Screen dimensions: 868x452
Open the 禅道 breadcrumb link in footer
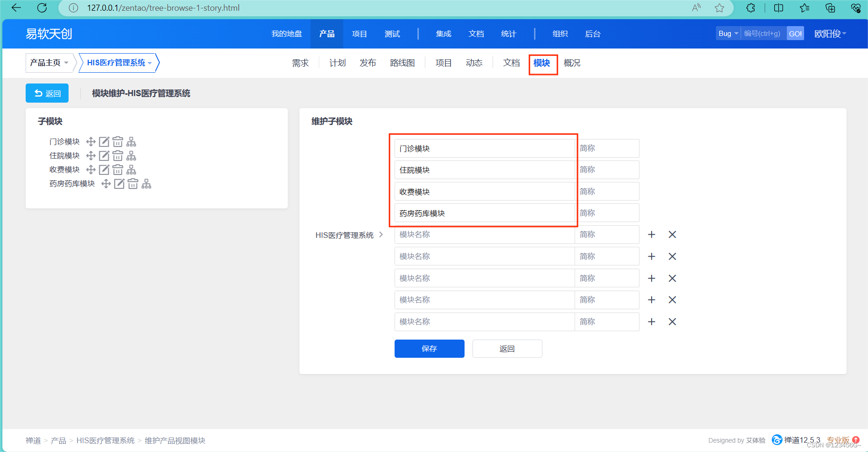click(33, 440)
